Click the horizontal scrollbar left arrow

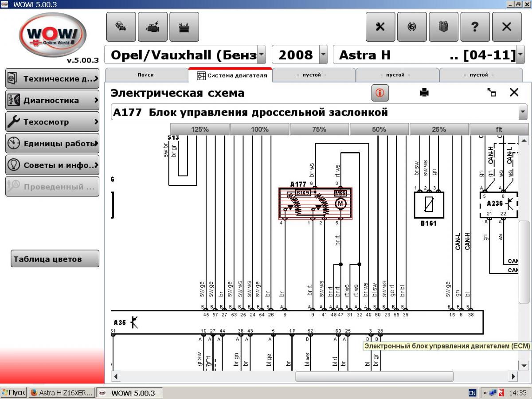115,376
